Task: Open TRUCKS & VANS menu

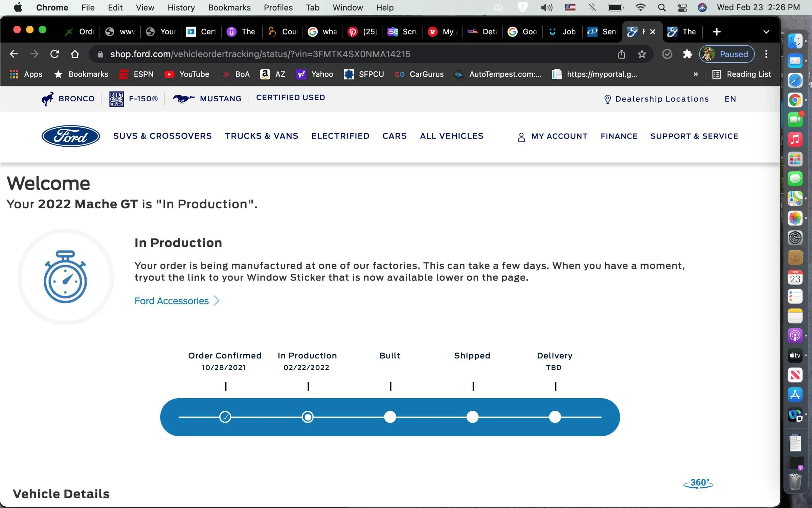Action: click(262, 136)
